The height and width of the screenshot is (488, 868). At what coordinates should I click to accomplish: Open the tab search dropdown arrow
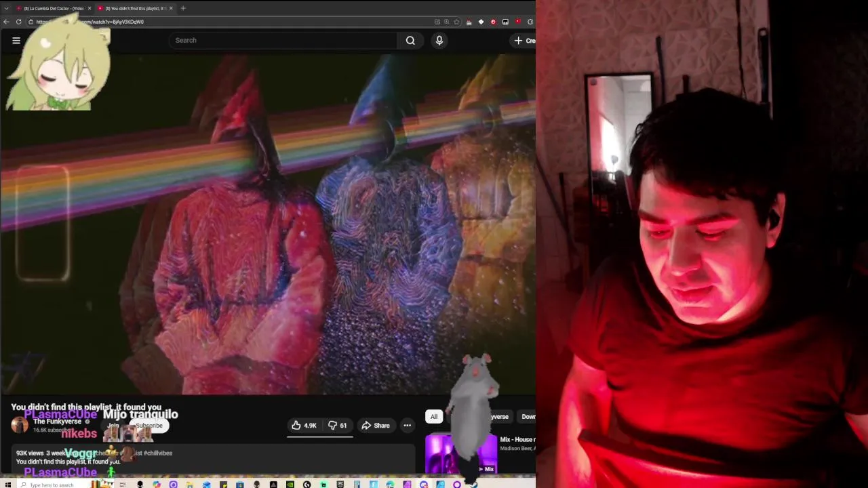coord(6,8)
